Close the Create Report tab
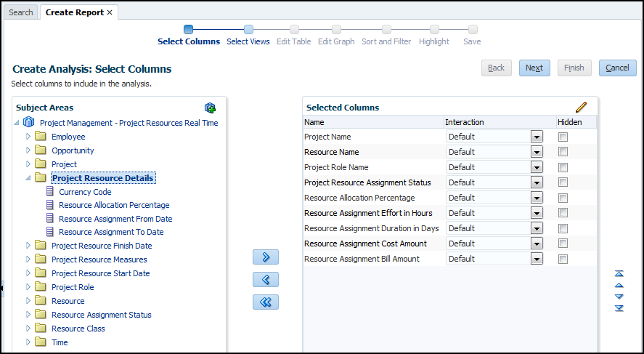Screen dimensions: 644x354 point(110,12)
